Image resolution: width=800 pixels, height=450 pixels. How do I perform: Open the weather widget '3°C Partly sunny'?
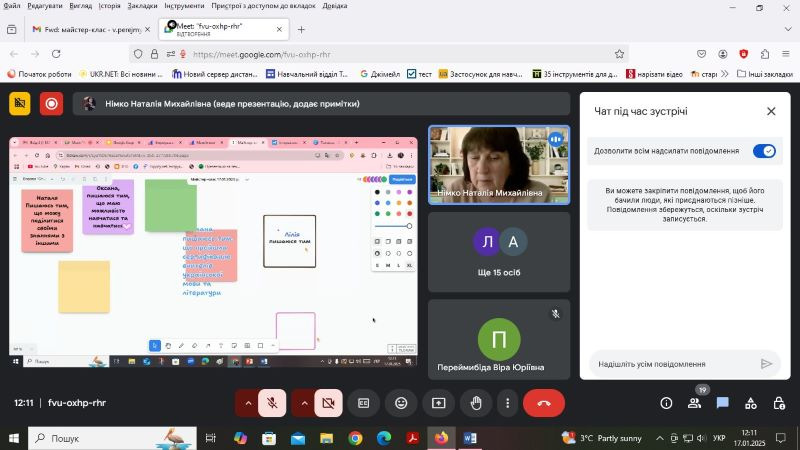[602, 438]
